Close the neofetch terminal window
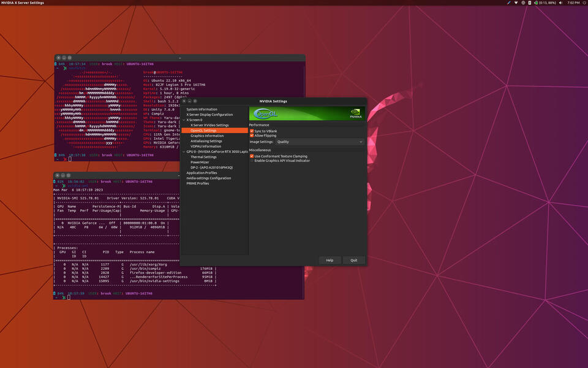Image resolution: width=588 pixels, height=368 pixels. 59,58
